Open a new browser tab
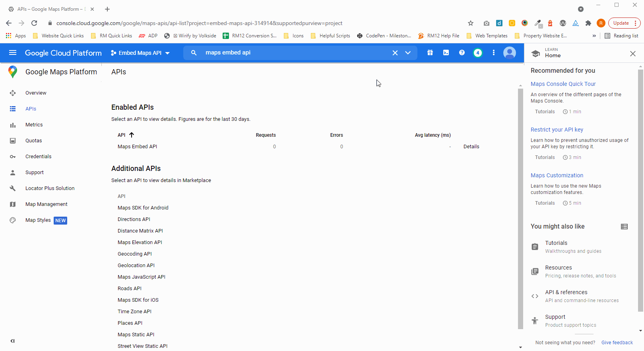The height and width of the screenshot is (351, 644). (x=107, y=9)
